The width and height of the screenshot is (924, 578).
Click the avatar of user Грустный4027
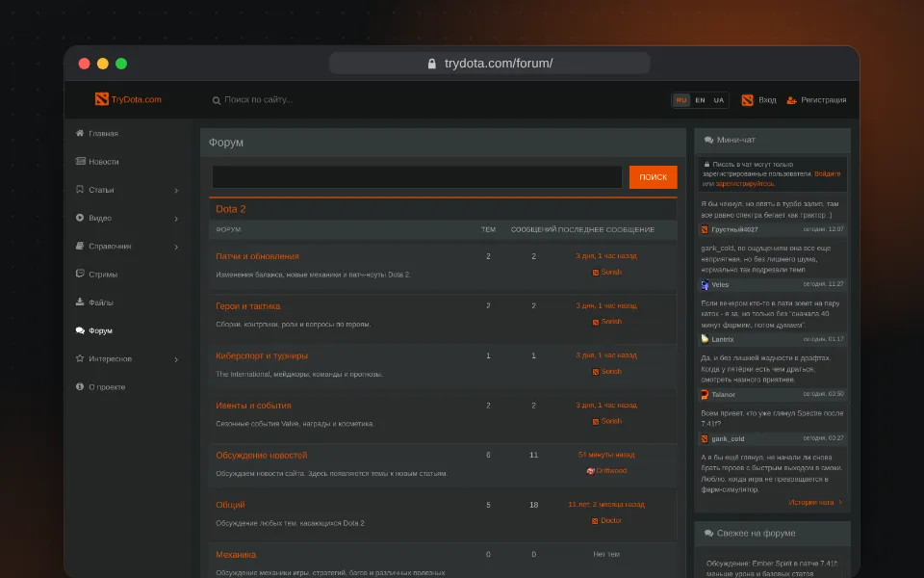coord(705,229)
